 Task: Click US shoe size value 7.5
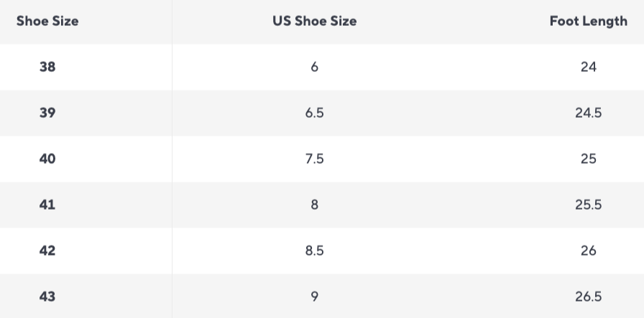click(315, 159)
